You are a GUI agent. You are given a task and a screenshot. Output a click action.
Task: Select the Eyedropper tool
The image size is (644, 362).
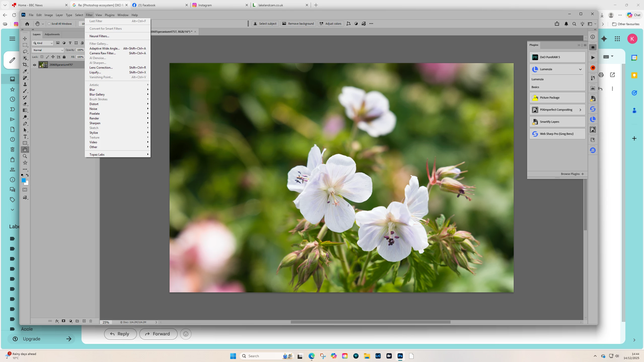[25, 71]
